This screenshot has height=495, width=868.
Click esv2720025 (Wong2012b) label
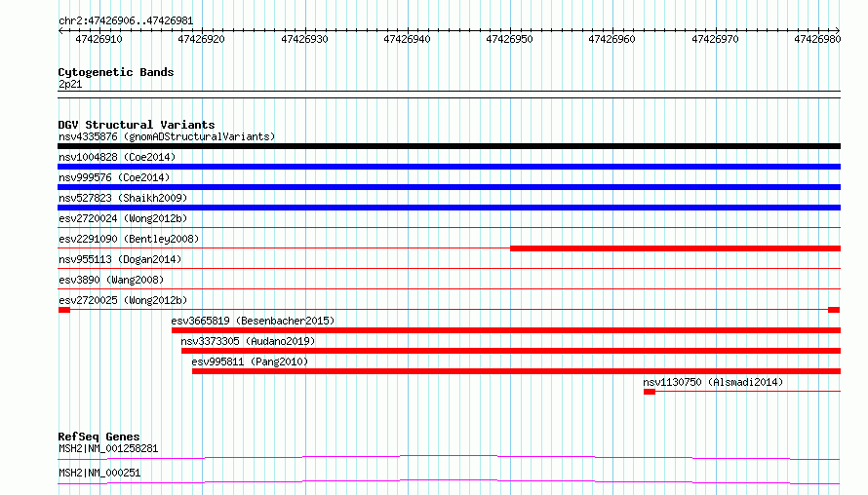(123, 300)
